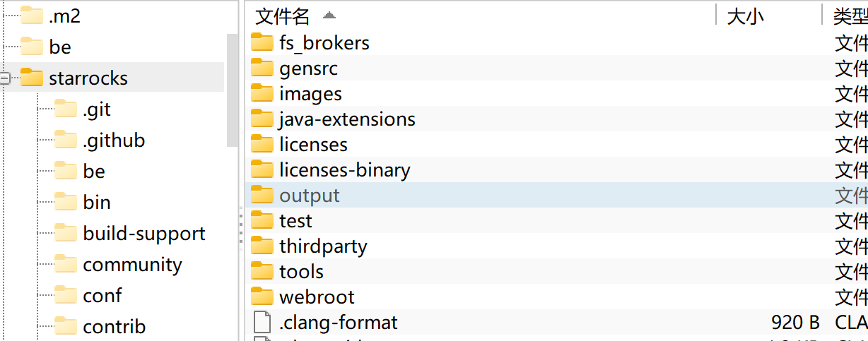Open the .github subfolder in tree
This screenshot has height=341, width=868.
[x=114, y=140]
